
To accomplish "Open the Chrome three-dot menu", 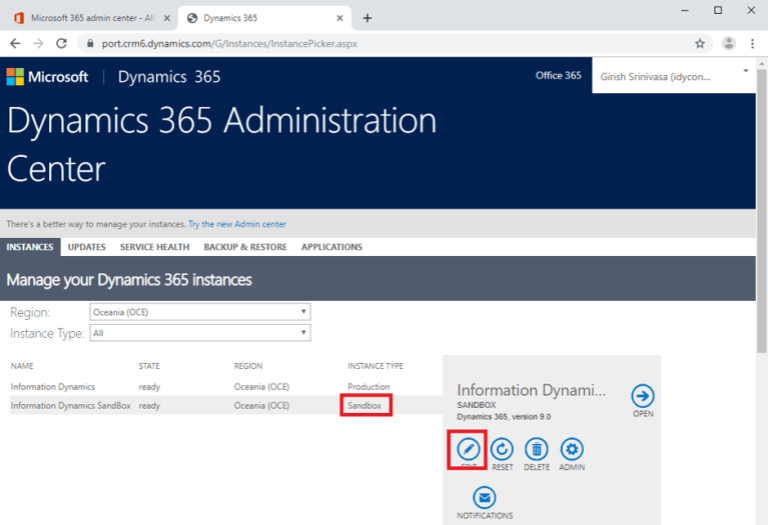I will [x=752, y=44].
